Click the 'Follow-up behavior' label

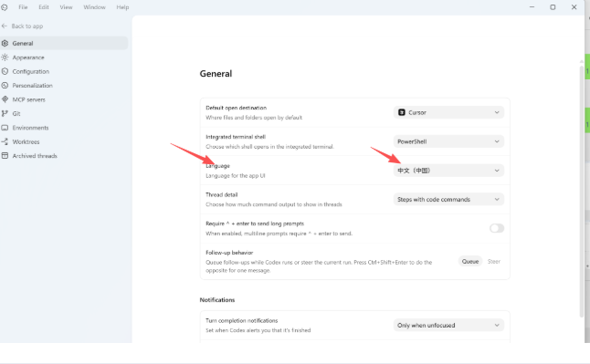[229, 253]
